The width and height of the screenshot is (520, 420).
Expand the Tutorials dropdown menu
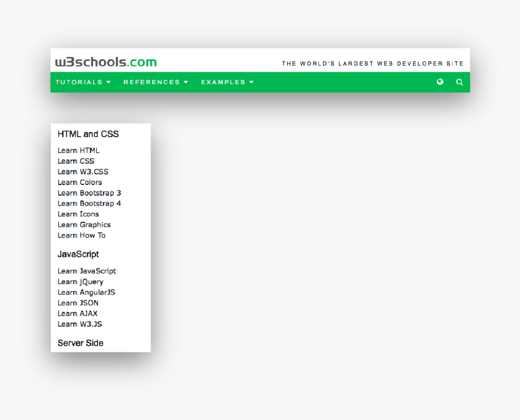83,82
